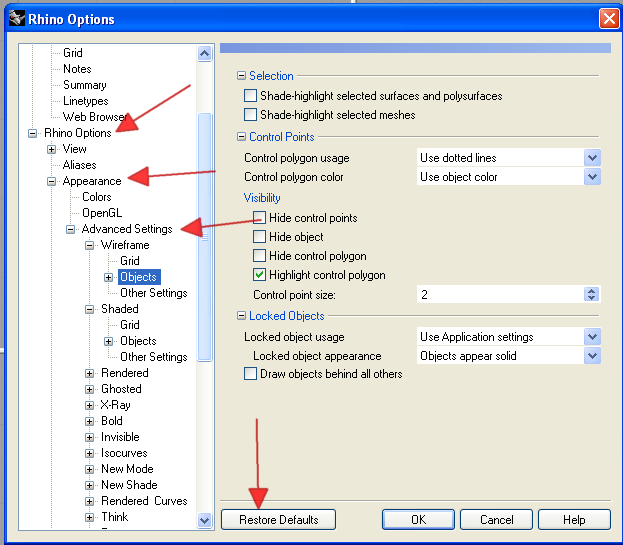Click the Rhino Options title bar icon
Viewport: 623px width, 545px height.
[x=17, y=18]
